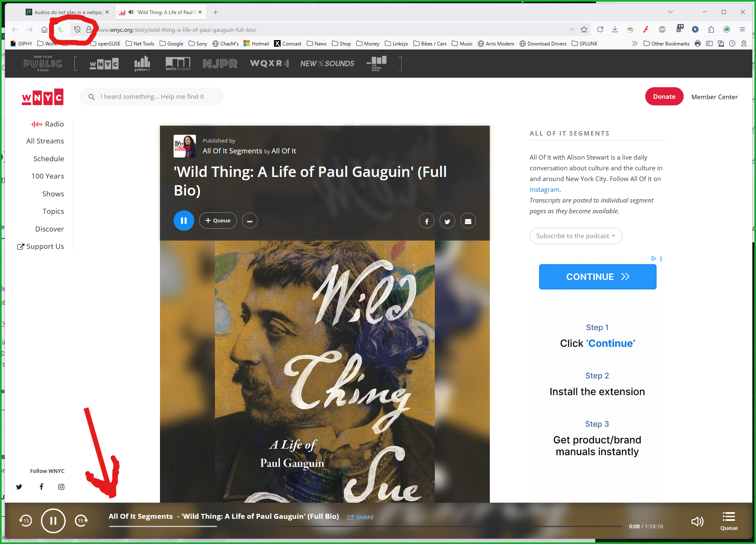Focus the 'I heard something' search field
756x544 pixels.
(x=152, y=97)
